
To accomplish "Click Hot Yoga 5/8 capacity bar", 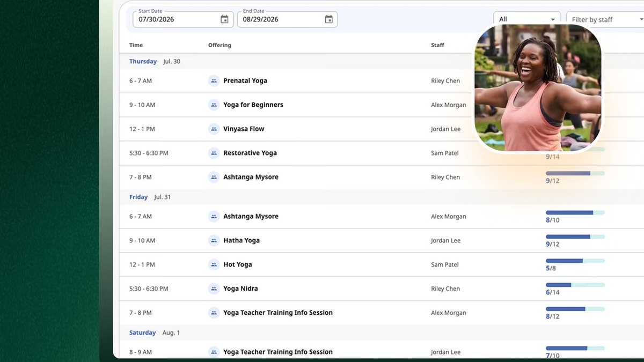I will pyautogui.click(x=575, y=261).
